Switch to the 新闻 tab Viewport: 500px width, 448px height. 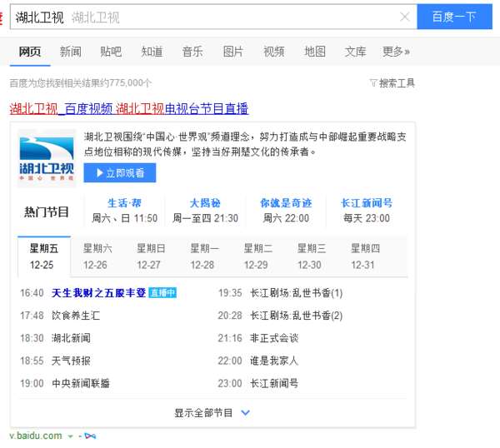coord(71,52)
